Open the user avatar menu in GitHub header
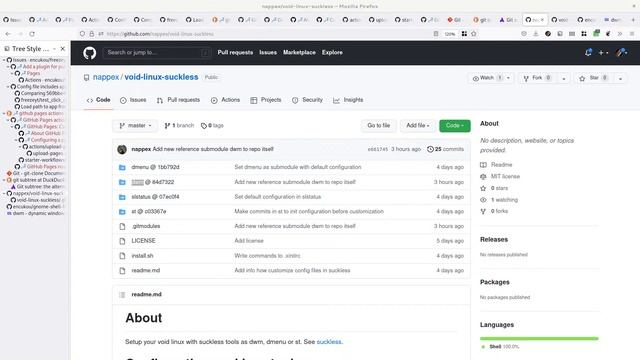Screen dimensions: 640x360 click(622, 53)
